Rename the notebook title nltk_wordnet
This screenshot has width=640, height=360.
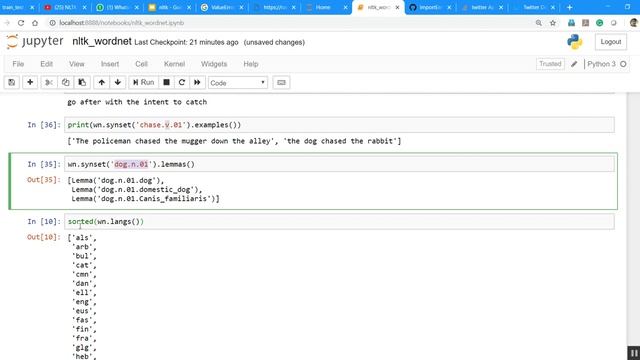(102, 42)
